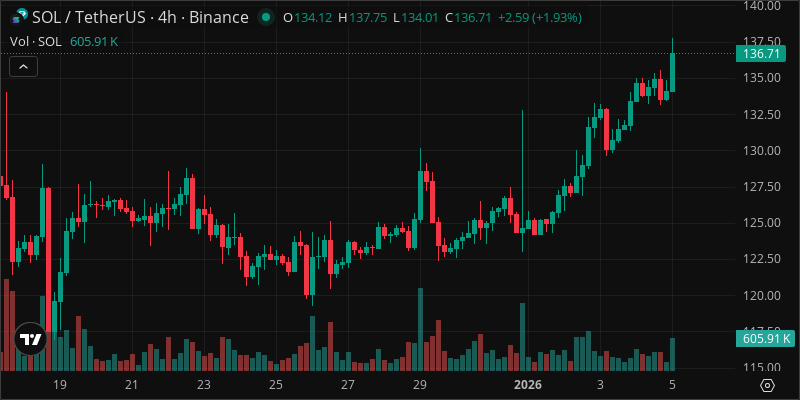This screenshot has height=400, width=800.
Task: Click date 23 on the time axis
Action: pyautogui.click(x=204, y=384)
